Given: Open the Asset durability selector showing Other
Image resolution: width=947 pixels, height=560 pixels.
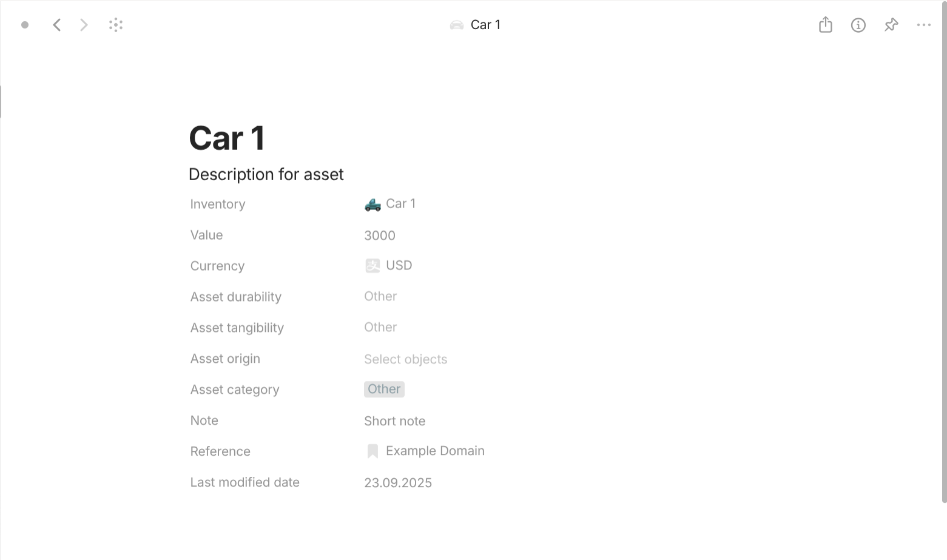Looking at the screenshot, I should [380, 296].
